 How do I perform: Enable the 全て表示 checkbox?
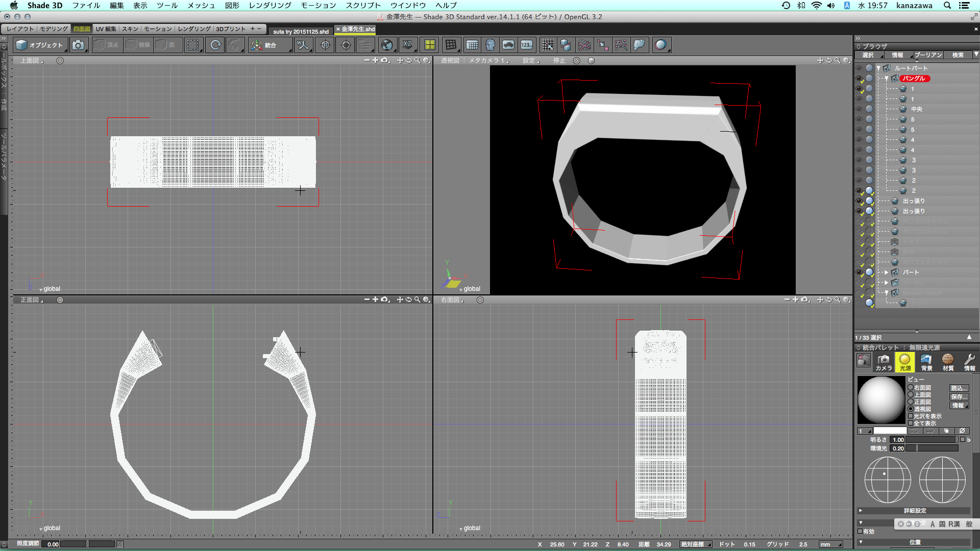(x=911, y=423)
